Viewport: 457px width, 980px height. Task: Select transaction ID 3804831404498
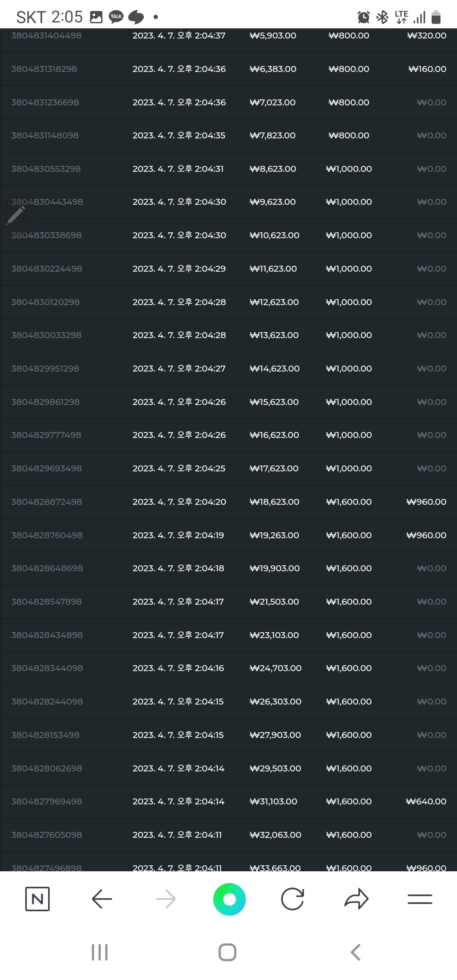(46, 36)
